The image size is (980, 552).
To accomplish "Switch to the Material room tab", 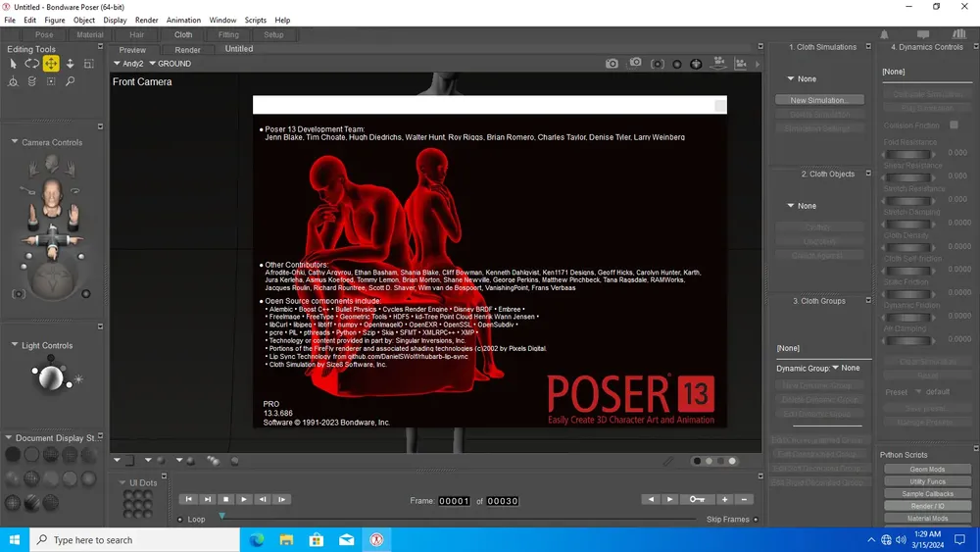I will tap(90, 35).
